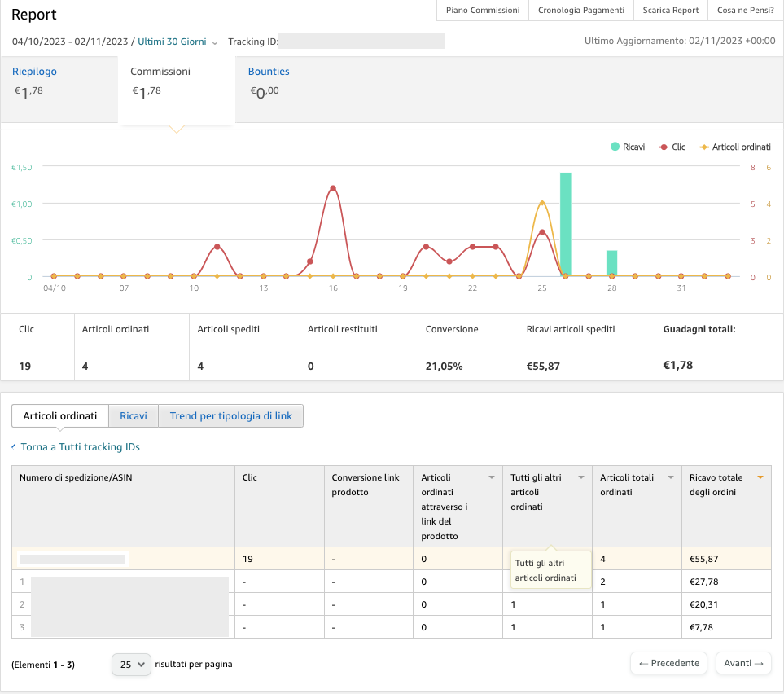Click Torna a Tutti tracking IDs link

click(x=80, y=447)
